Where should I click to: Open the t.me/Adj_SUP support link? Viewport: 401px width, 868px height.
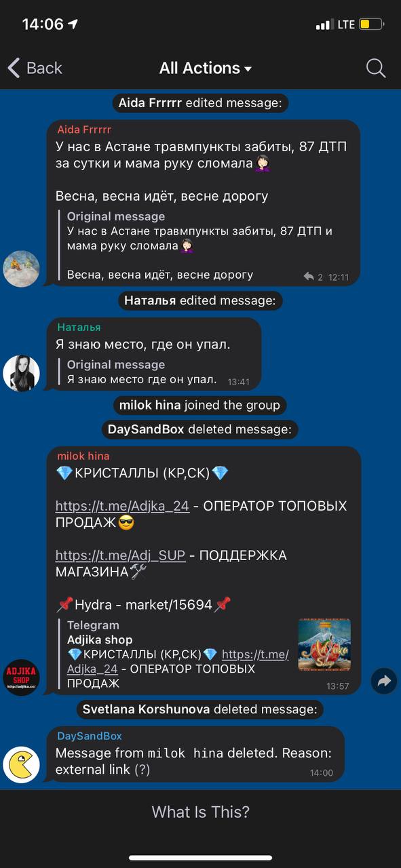(x=120, y=555)
